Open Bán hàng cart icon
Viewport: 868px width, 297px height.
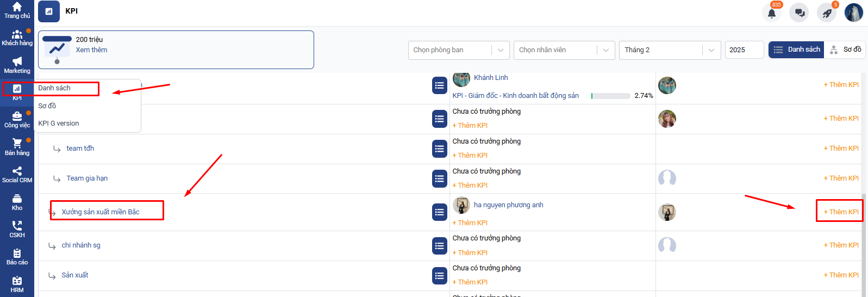(17, 146)
